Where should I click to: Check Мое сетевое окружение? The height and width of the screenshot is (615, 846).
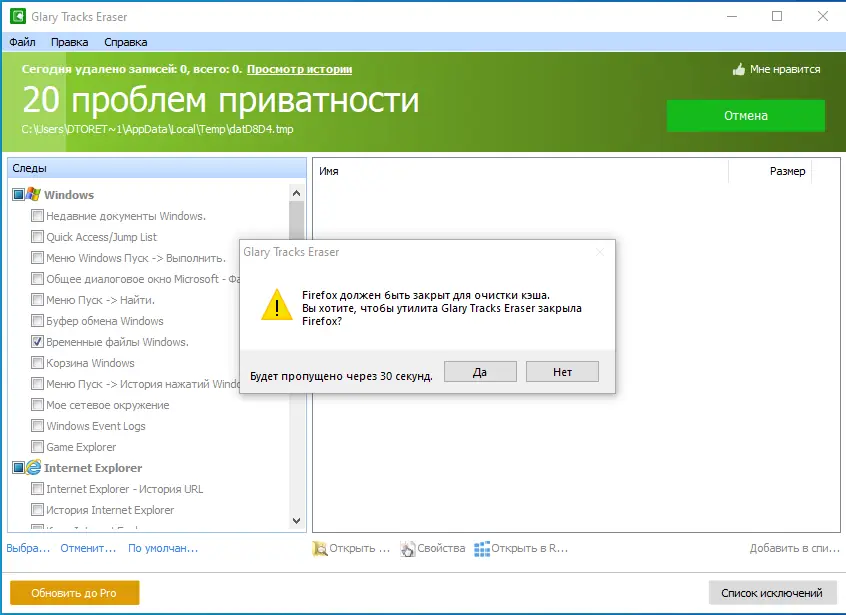click(x=37, y=405)
